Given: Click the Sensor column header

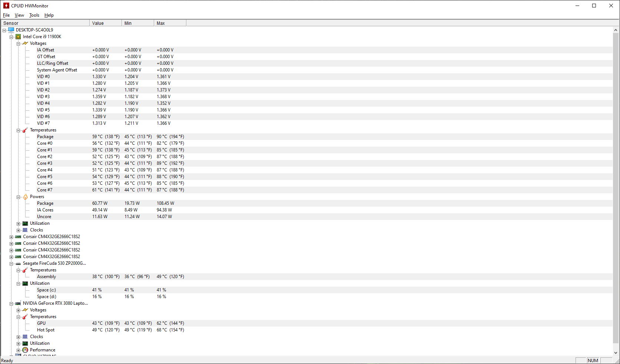Looking at the screenshot, I should click(x=45, y=23).
